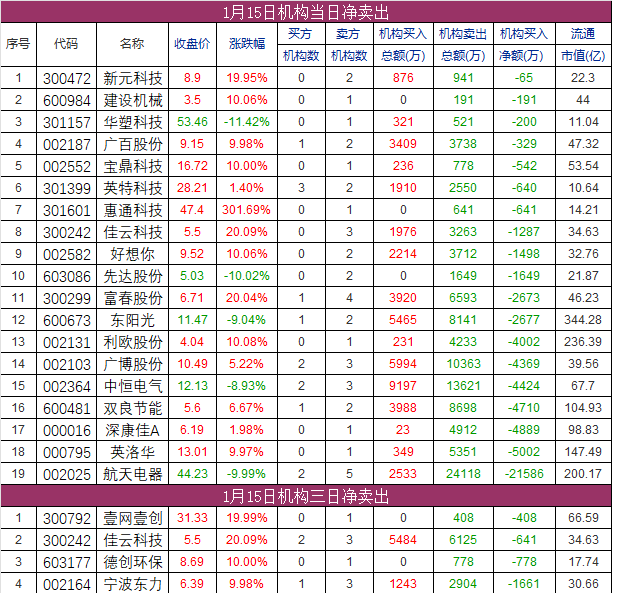618x593 pixels.
Task: Click sell total 6125
Action: tap(463, 540)
